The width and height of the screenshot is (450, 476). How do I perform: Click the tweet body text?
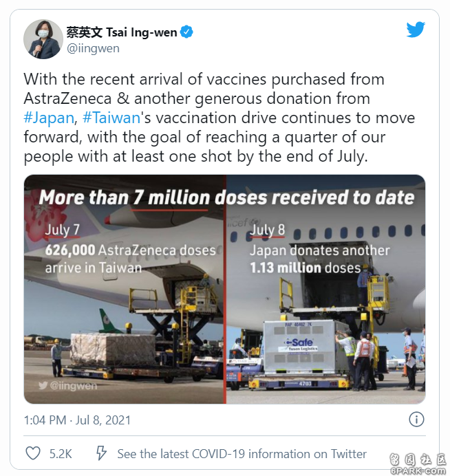coord(219,118)
